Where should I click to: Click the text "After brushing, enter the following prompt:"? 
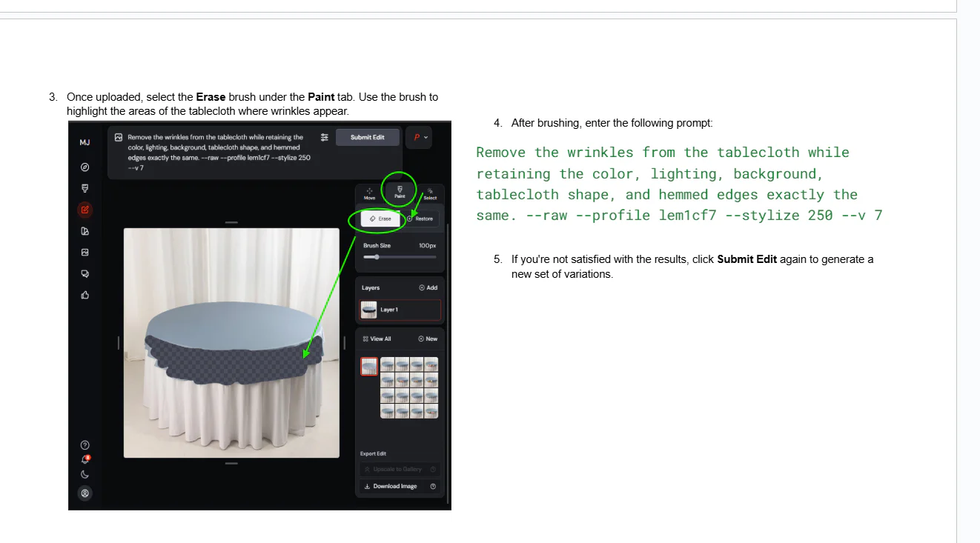pos(612,123)
